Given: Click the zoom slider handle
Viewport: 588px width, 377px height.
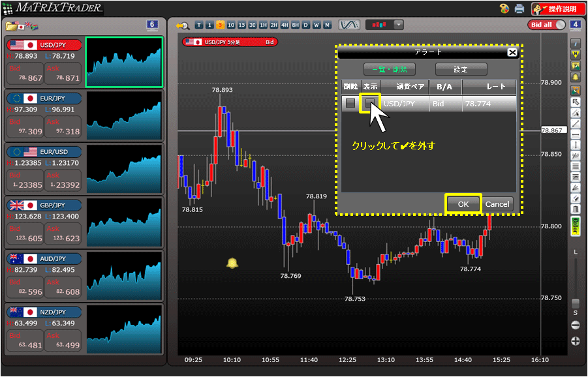Looking at the screenshot, I should coord(575,303).
